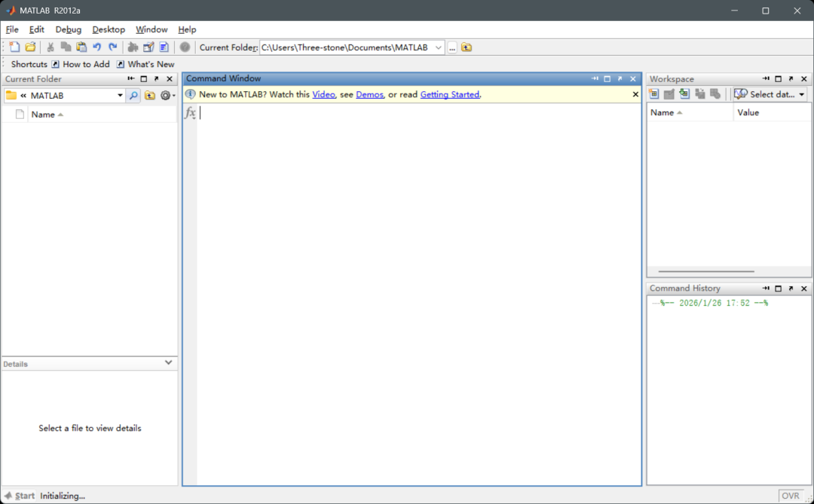Click the Paste clipboard icon

pos(81,47)
